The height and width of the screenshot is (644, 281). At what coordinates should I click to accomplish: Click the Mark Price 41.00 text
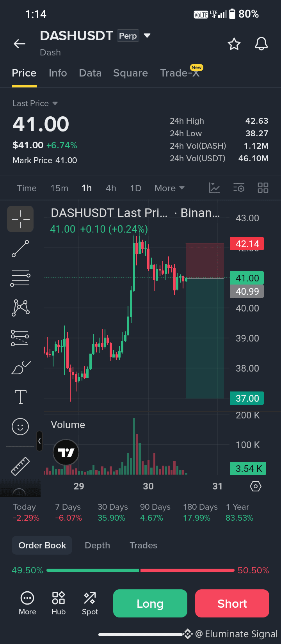coord(45,160)
